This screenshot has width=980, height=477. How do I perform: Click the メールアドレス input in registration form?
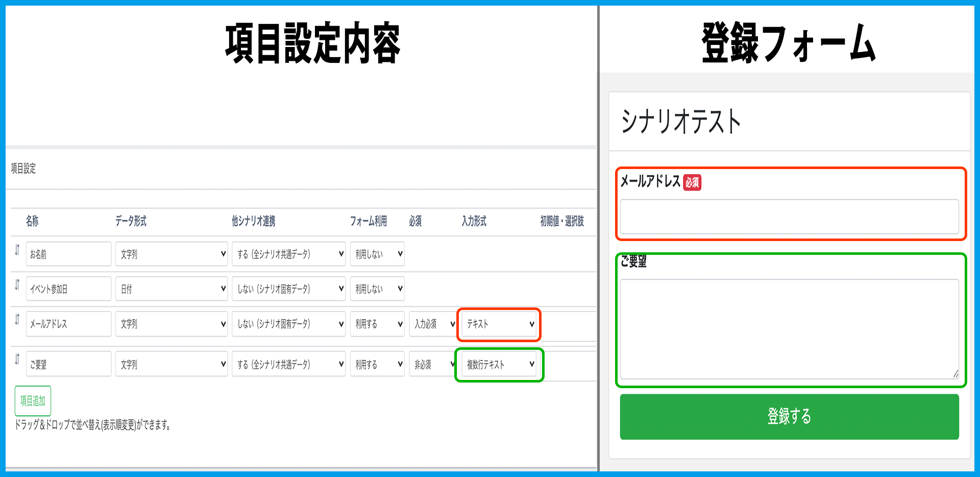coord(789,217)
